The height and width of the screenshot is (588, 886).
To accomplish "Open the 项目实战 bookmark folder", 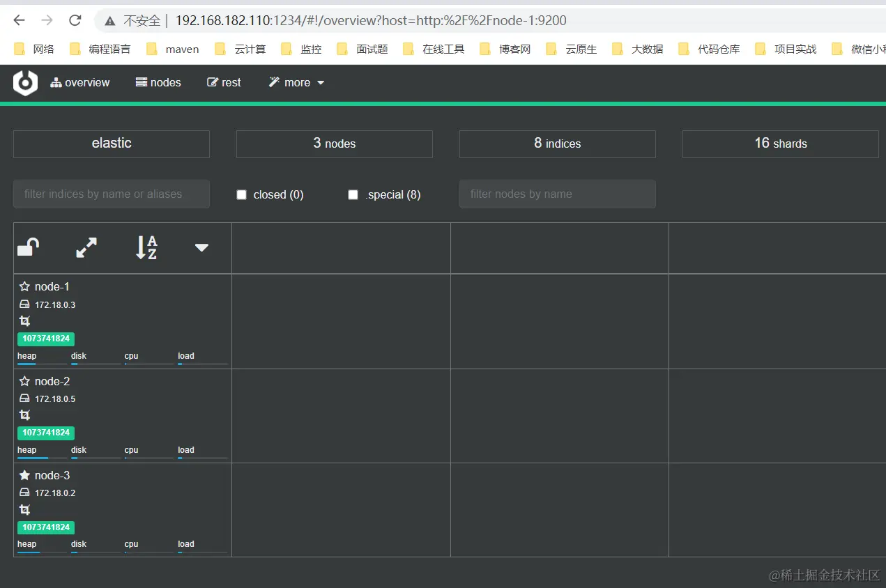I will coord(786,49).
